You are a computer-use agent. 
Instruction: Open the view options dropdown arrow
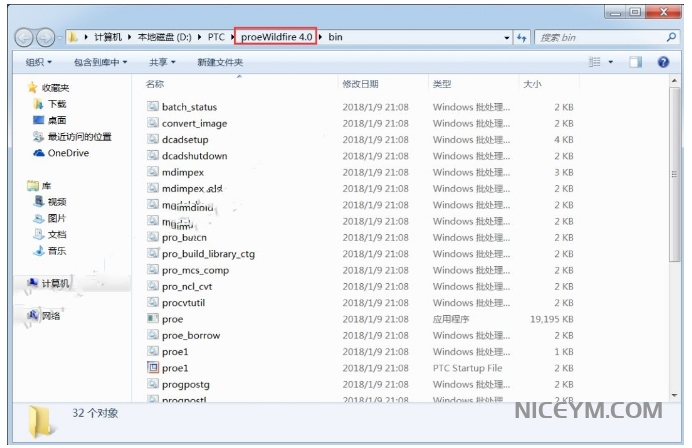pyautogui.click(x=611, y=62)
